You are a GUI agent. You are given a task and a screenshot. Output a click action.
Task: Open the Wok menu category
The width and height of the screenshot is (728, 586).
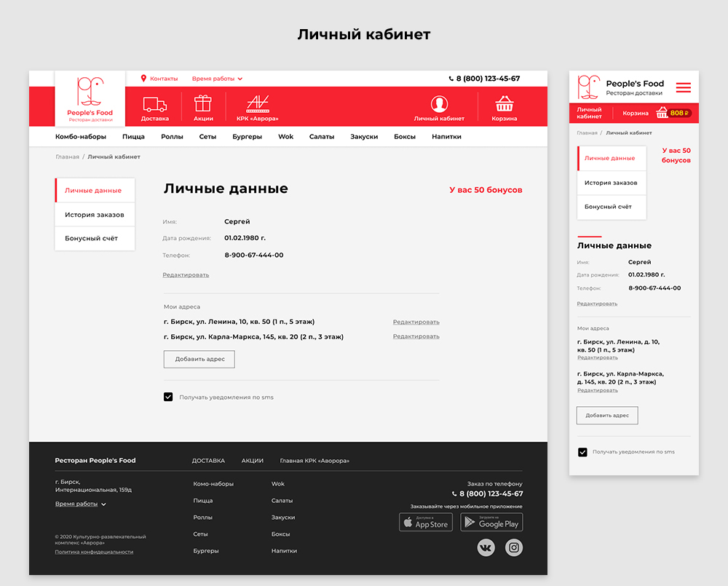285,137
